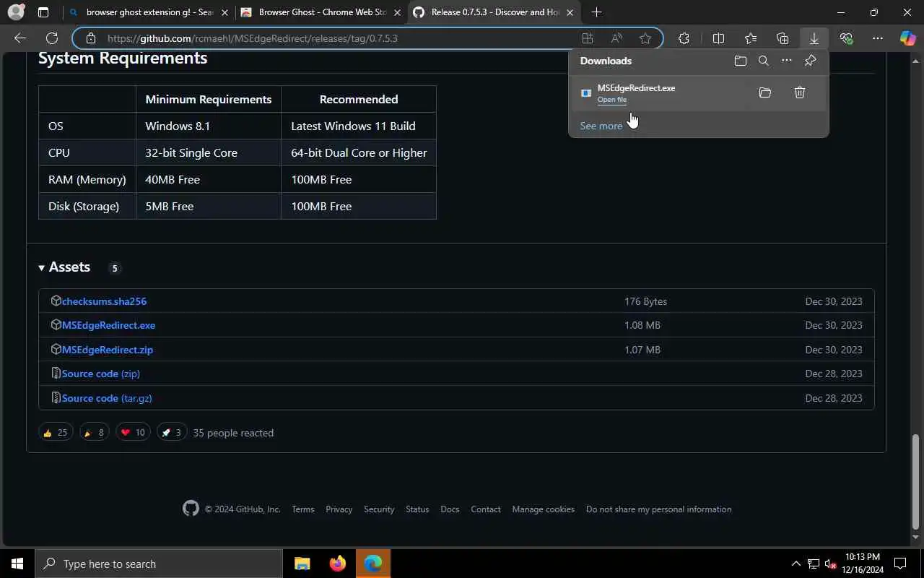
Task: Open the Edge profile avatar
Action: click(15, 12)
